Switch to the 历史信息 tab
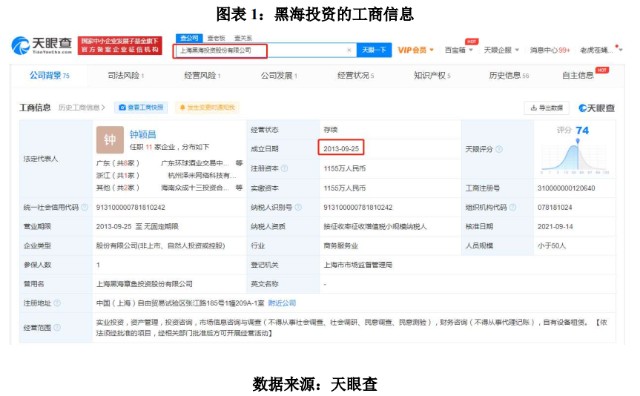Viewport: 640px width, 396px height. coord(509,76)
